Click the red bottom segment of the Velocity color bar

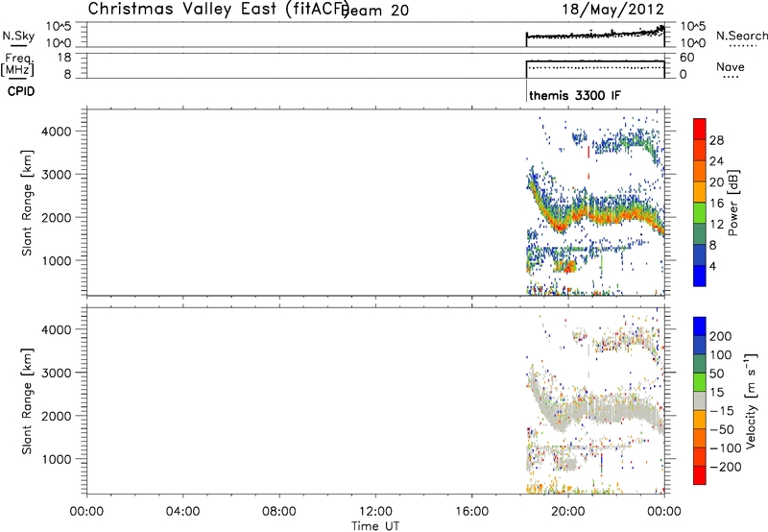click(700, 475)
